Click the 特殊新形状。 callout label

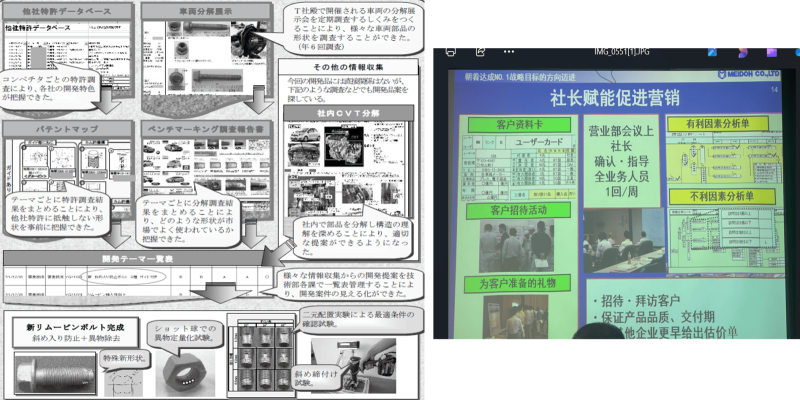124,358
